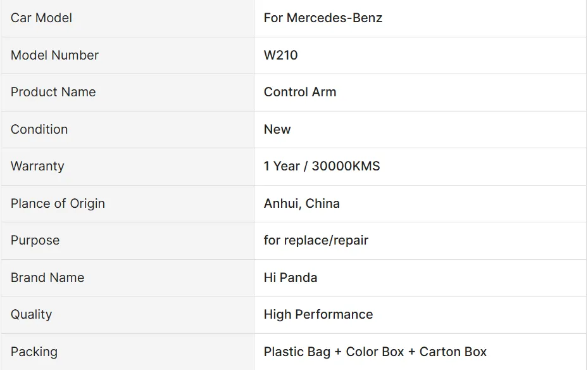The image size is (588, 370).
Task: Select the "High Performance" quality value
Action: [318, 314]
